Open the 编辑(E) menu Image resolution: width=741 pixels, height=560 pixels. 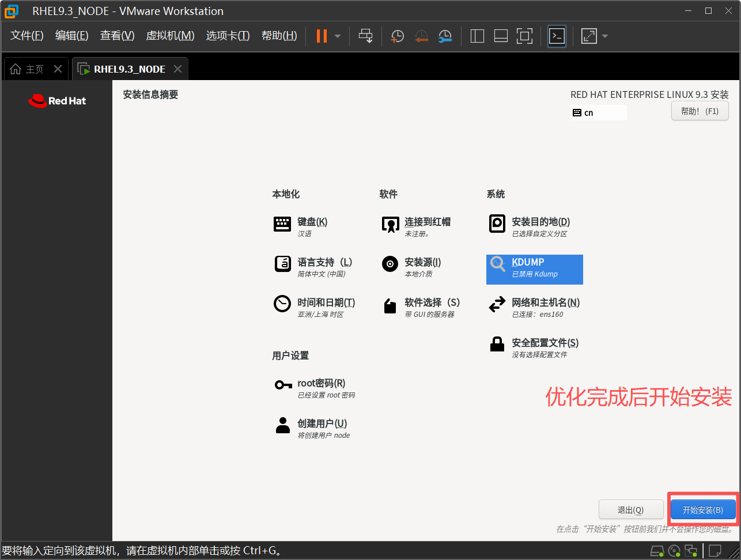click(x=71, y=36)
